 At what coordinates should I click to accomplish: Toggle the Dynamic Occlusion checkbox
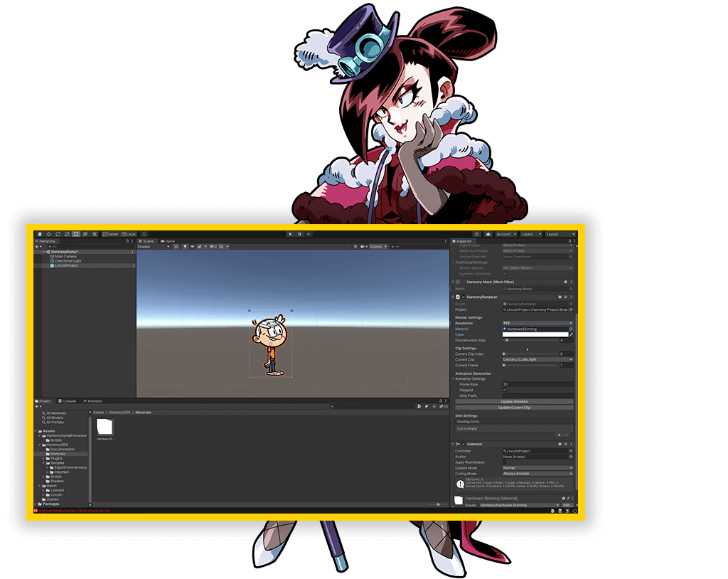click(505, 274)
